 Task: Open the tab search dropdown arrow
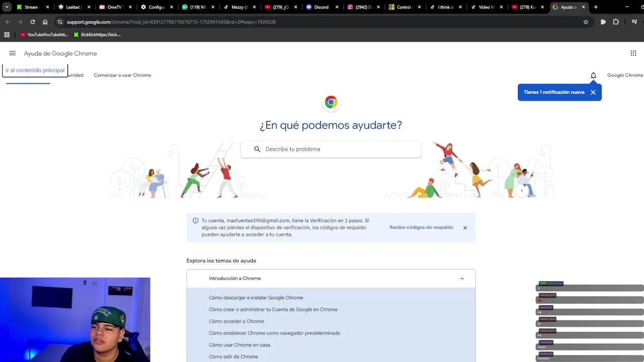click(7, 7)
